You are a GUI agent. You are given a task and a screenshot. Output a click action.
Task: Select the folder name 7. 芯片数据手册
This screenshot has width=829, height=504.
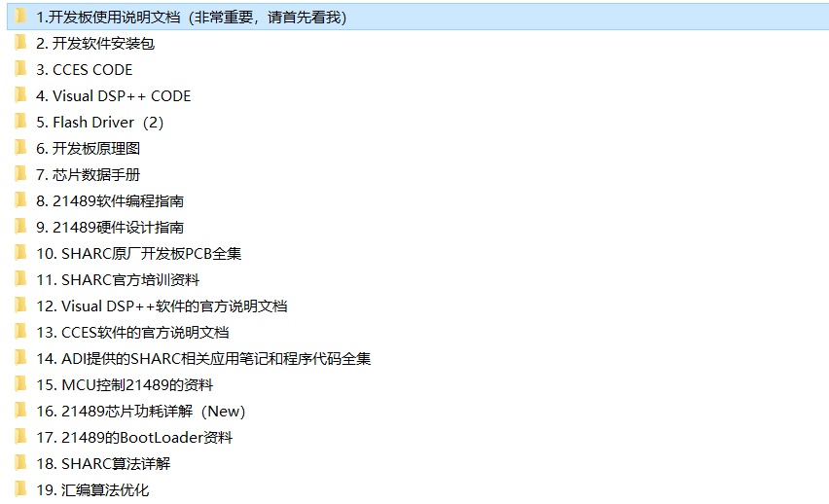[x=88, y=174]
